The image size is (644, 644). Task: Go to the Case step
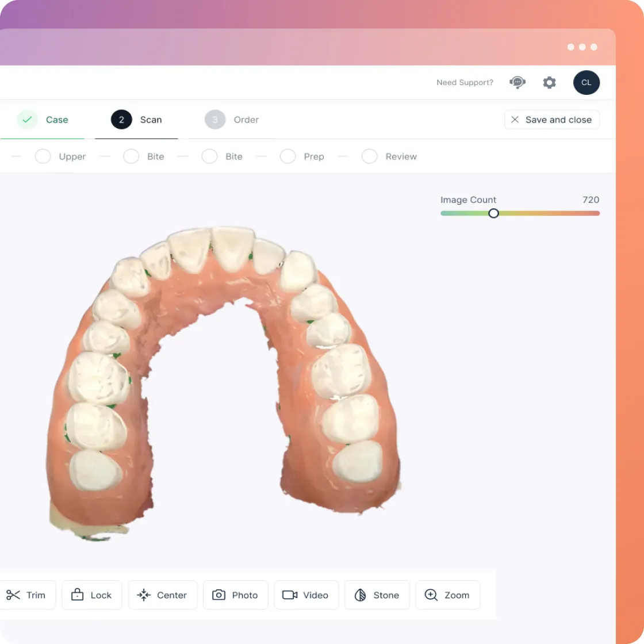click(43, 120)
